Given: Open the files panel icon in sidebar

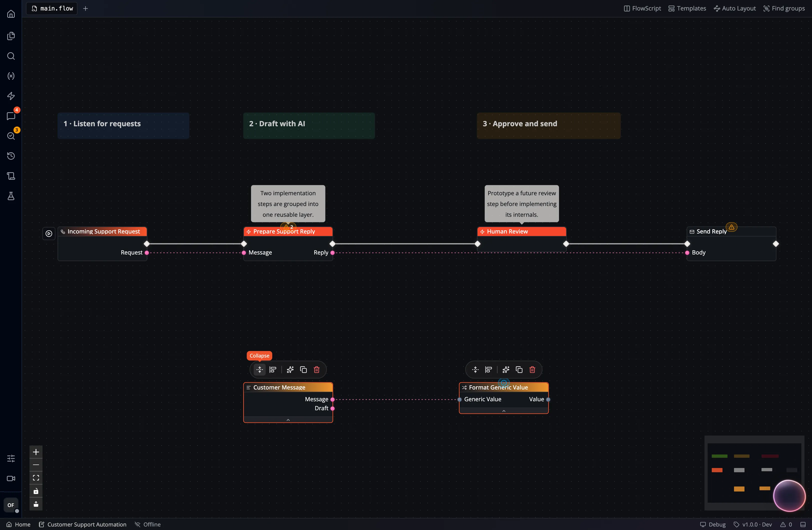Looking at the screenshot, I should (11, 36).
